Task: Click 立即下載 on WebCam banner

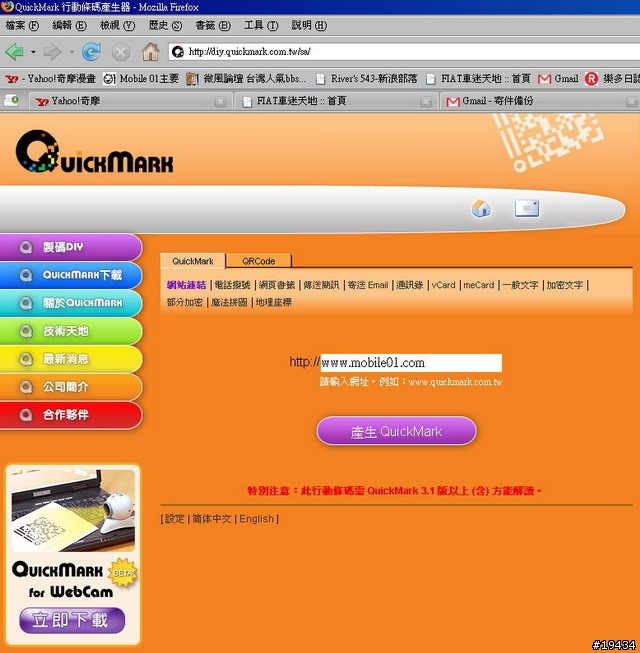Action: point(72,621)
